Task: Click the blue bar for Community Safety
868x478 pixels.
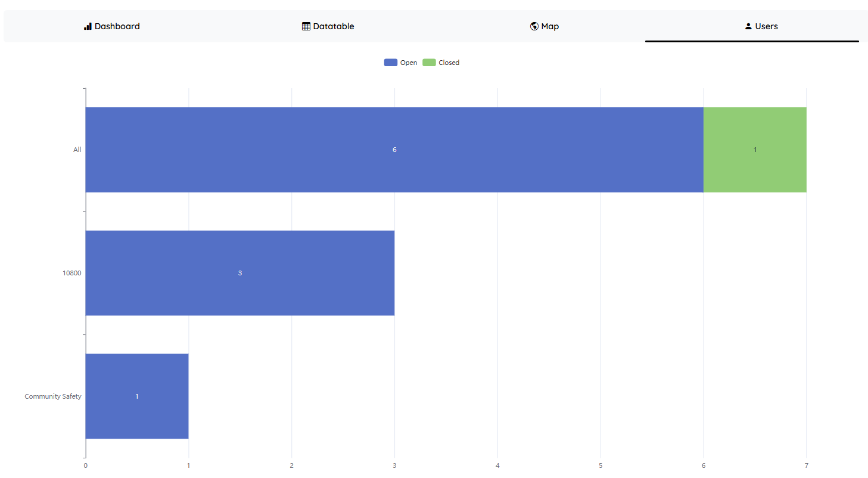Action: tap(137, 396)
